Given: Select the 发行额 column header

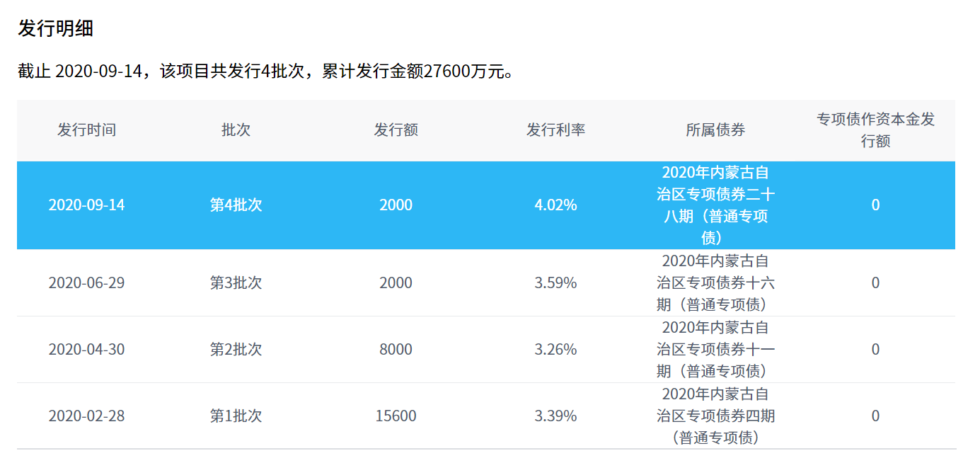Looking at the screenshot, I should click(x=396, y=130).
